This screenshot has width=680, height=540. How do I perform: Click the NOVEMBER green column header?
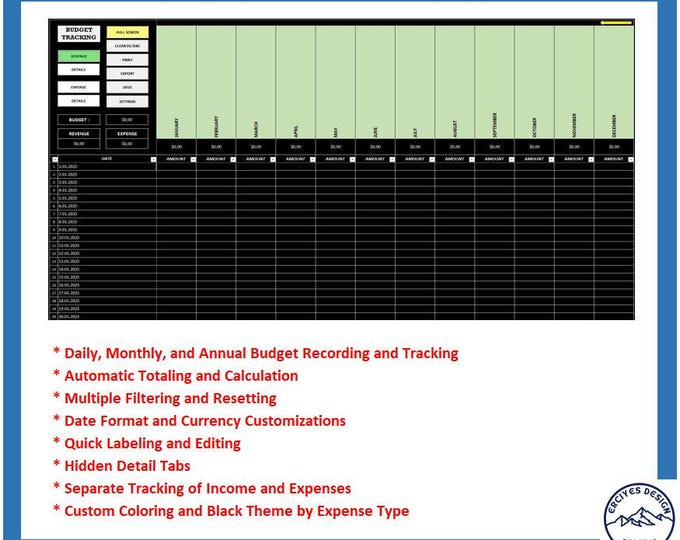(x=574, y=82)
